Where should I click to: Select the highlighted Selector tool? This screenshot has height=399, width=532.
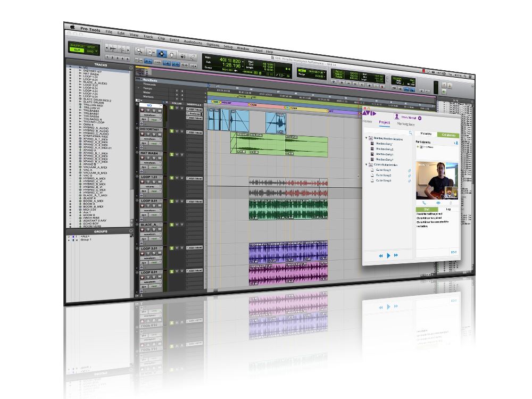[x=162, y=54]
